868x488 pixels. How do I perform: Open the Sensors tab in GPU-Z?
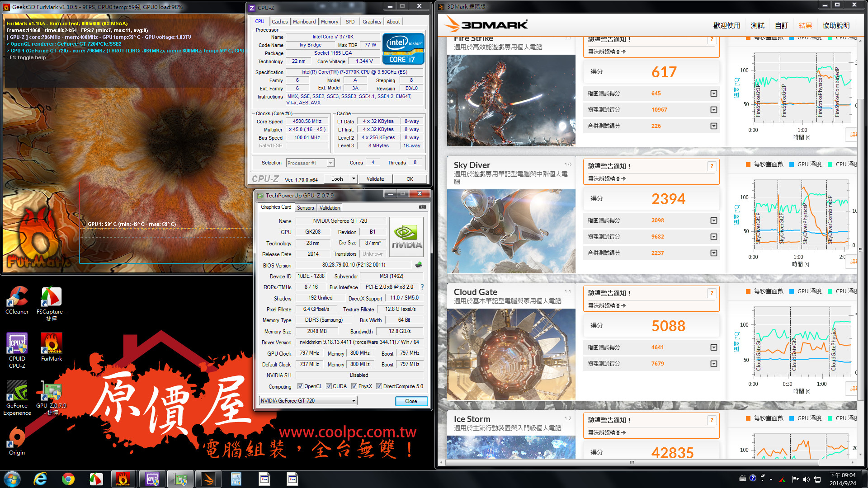[x=305, y=208]
